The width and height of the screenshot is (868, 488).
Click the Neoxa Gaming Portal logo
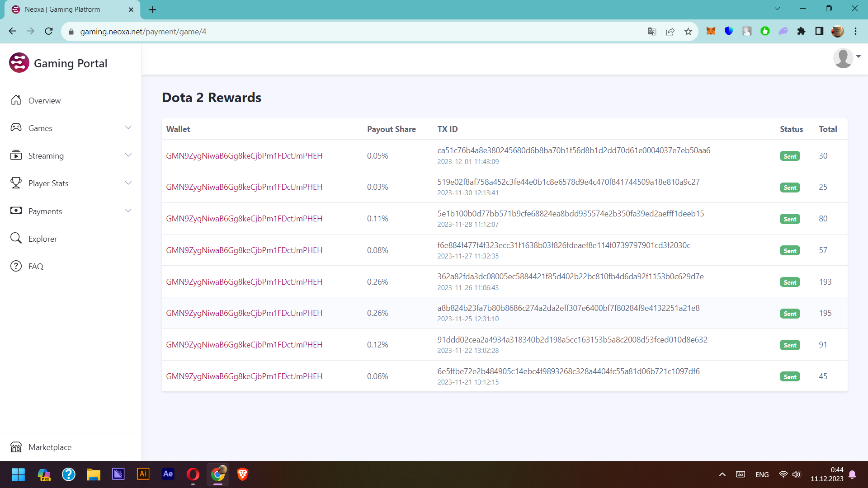click(x=19, y=63)
